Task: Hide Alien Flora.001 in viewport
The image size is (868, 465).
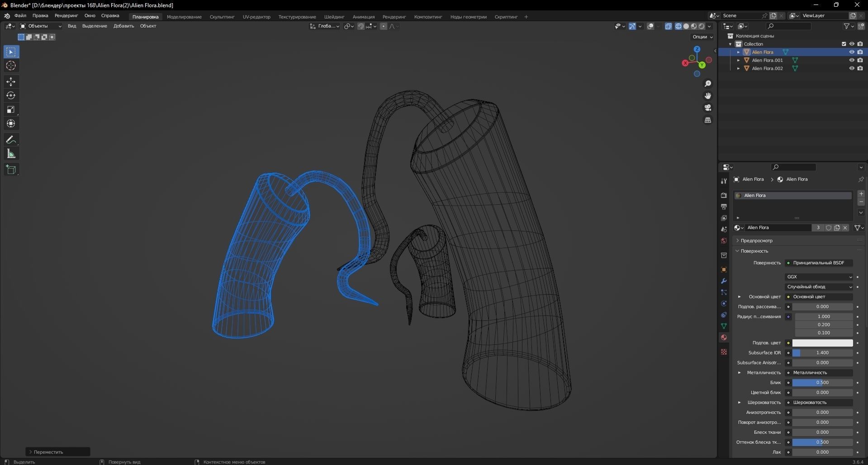Action: [x=852, y=60]
